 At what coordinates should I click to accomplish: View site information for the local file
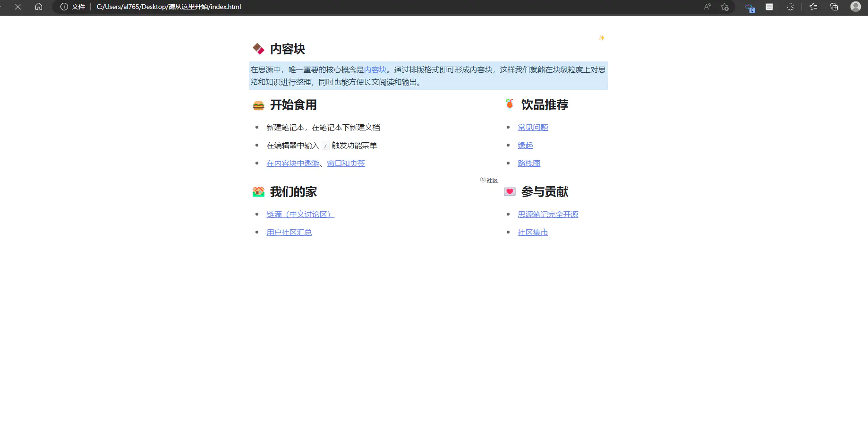[64, 7]
